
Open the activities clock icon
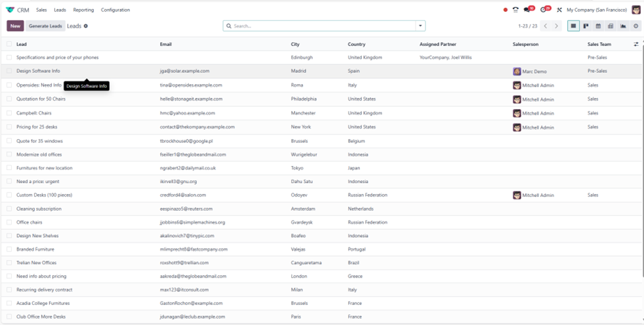(x=544, y=10)
